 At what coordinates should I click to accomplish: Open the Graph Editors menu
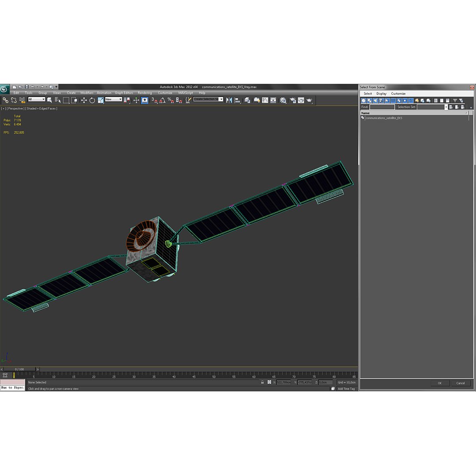pyautogui.click(x=124, y=93)
